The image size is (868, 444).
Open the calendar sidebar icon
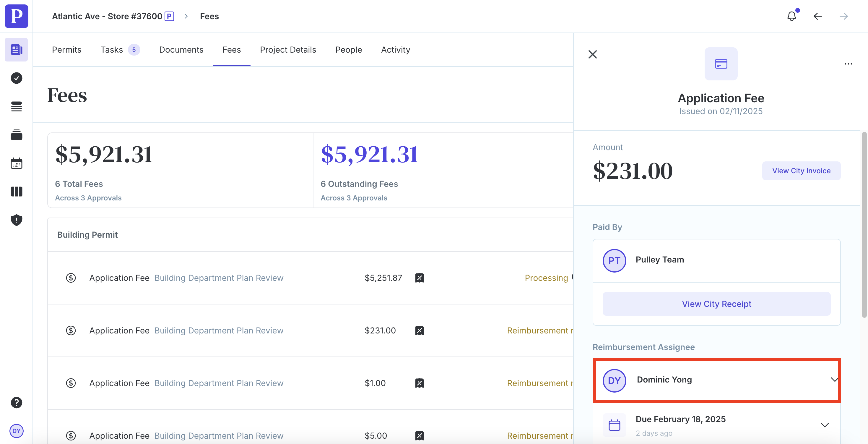16,163
